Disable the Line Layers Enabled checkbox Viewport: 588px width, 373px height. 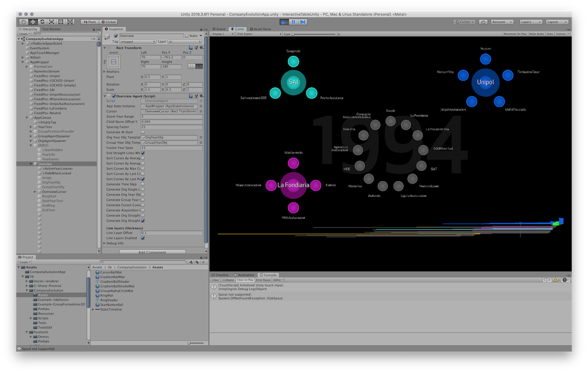click(143, 238)
